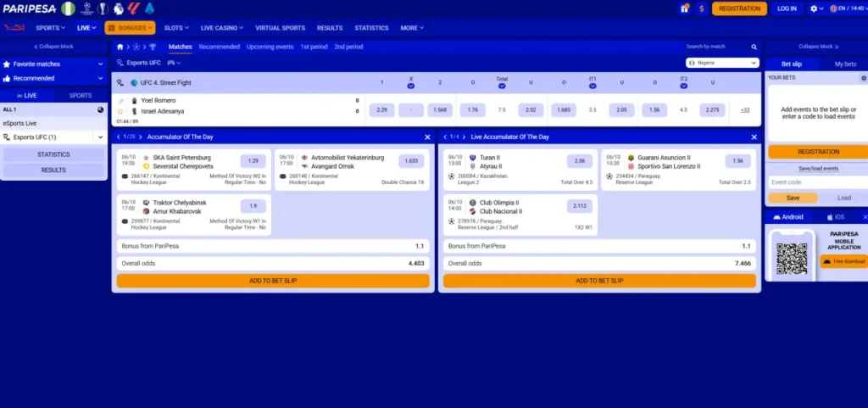Open the settings gear in top bar
The width and height of the screenshot is (868, 408).
(x=814, y=8)
